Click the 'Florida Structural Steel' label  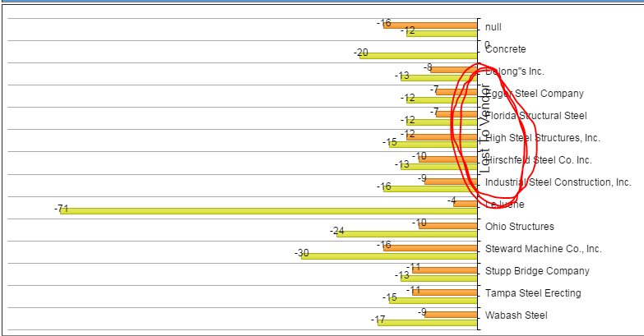tap(536, 116)
